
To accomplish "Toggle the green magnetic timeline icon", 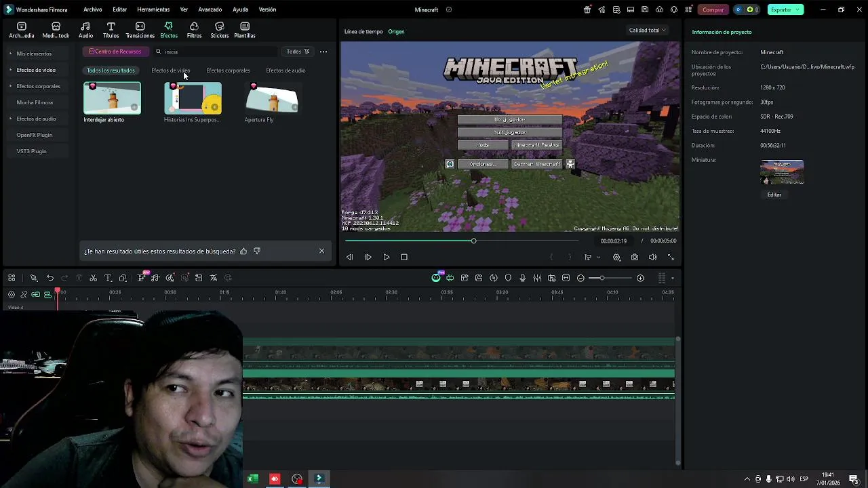I will click(36, 294).
